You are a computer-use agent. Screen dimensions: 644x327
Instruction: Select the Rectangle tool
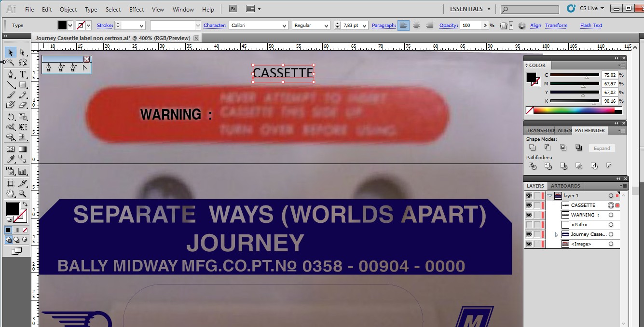23,85
